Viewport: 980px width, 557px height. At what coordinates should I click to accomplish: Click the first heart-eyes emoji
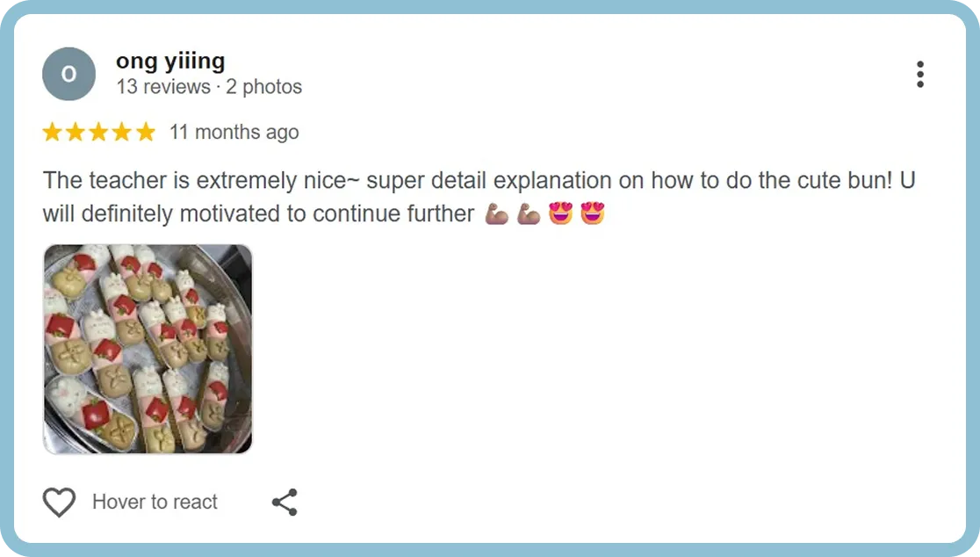[x=560, y=213]
